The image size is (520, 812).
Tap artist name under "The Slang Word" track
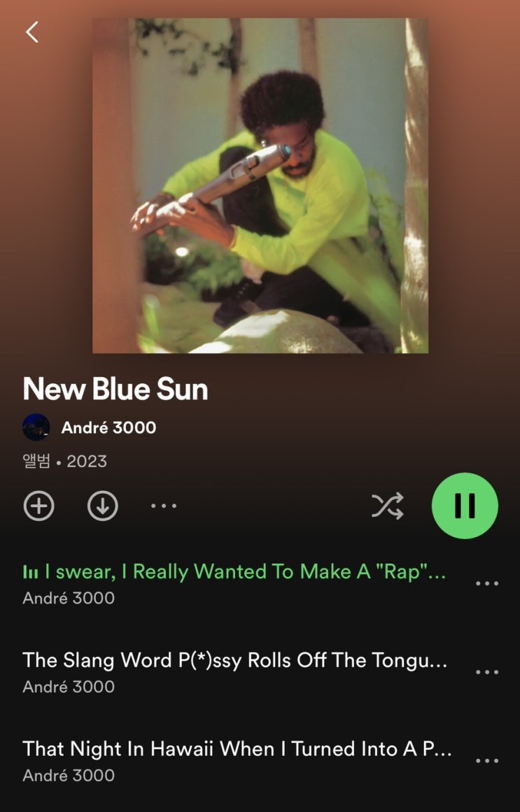(69, 687)
